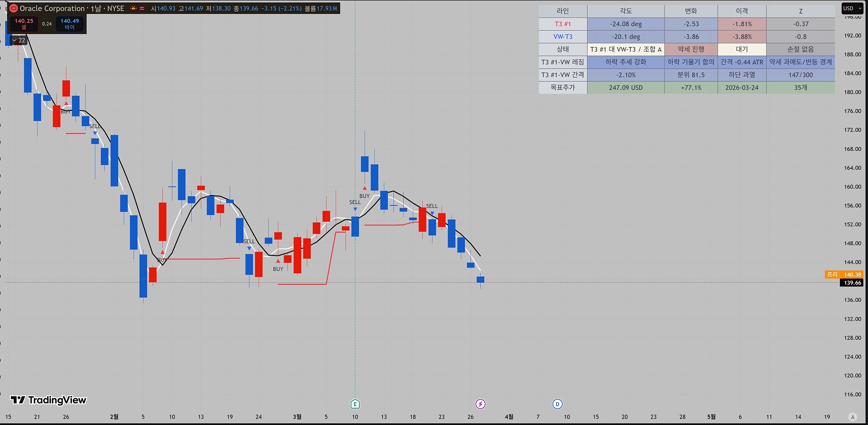Click the 247.09 USD target price cell
This screenshot has width=868, height=425.
point(625,87)
